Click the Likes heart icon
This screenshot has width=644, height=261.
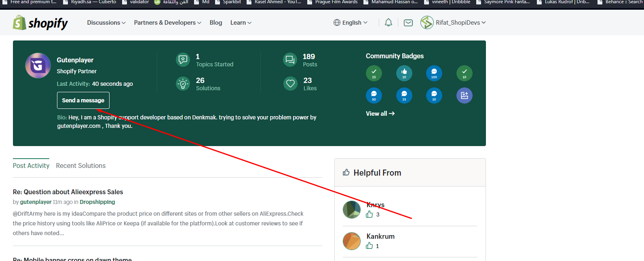tap(290, 84)
